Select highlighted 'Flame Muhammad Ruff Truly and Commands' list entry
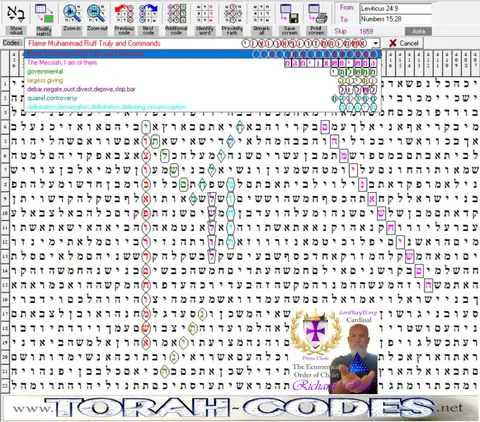The height and width of the screenshot is (422, 480). (202, 54)
